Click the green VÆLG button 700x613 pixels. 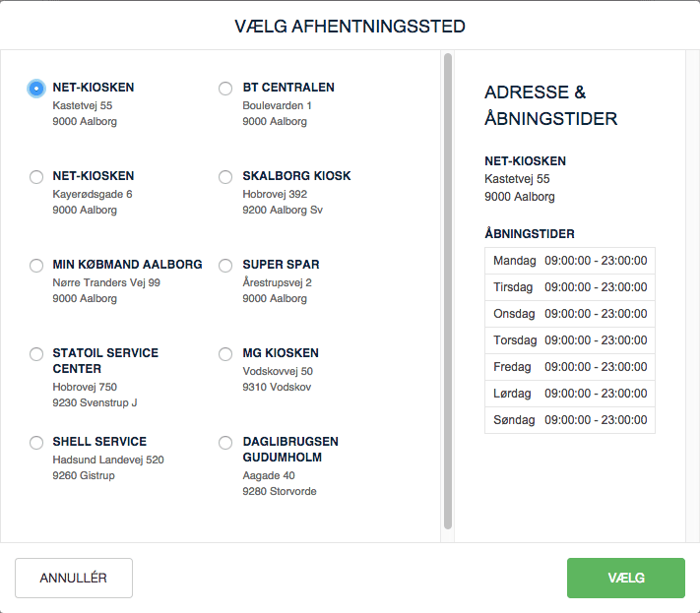coord(625,578)
